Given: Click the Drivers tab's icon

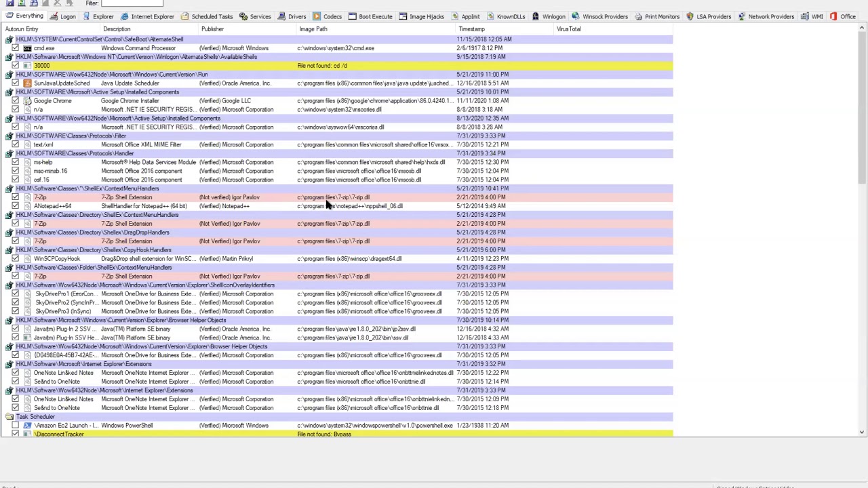Looking at the screenshot, I should (281, 16).
